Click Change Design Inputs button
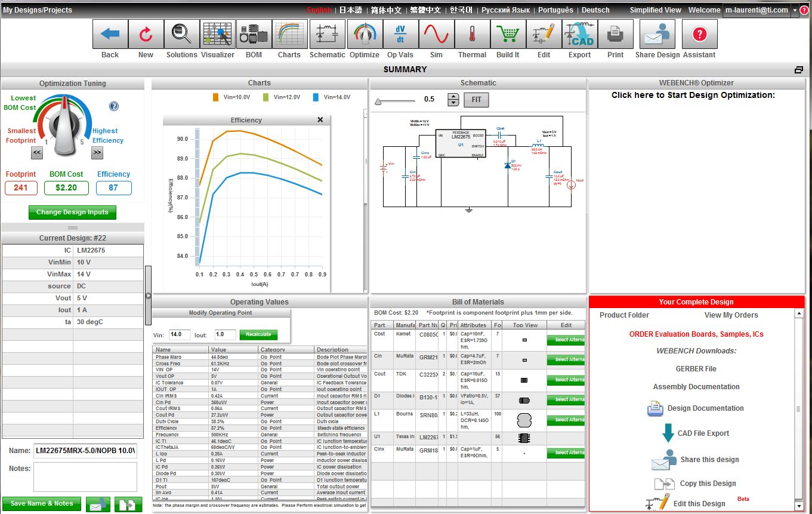This screenshot has width=812, height=514. pyautogui.click(x=72, y=212)
